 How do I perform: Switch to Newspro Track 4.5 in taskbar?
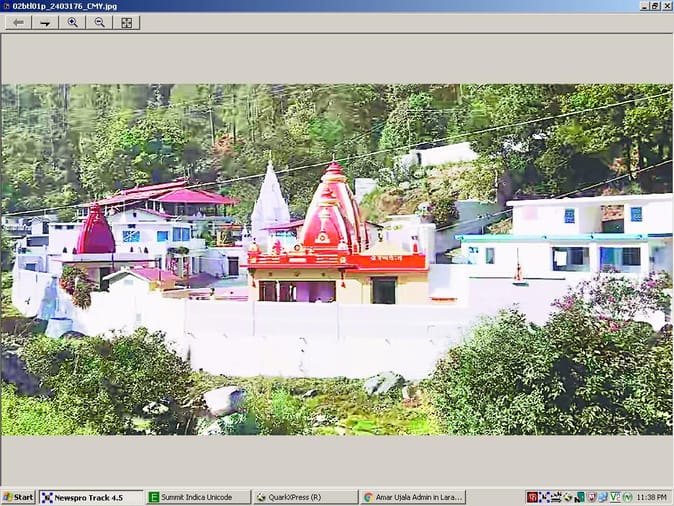91,497
